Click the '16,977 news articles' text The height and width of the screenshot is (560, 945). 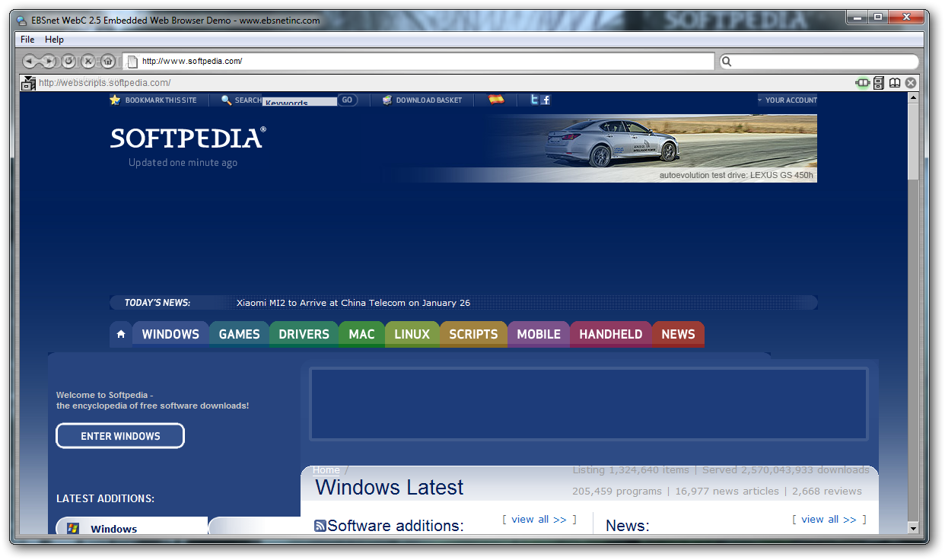coord(727,492)
